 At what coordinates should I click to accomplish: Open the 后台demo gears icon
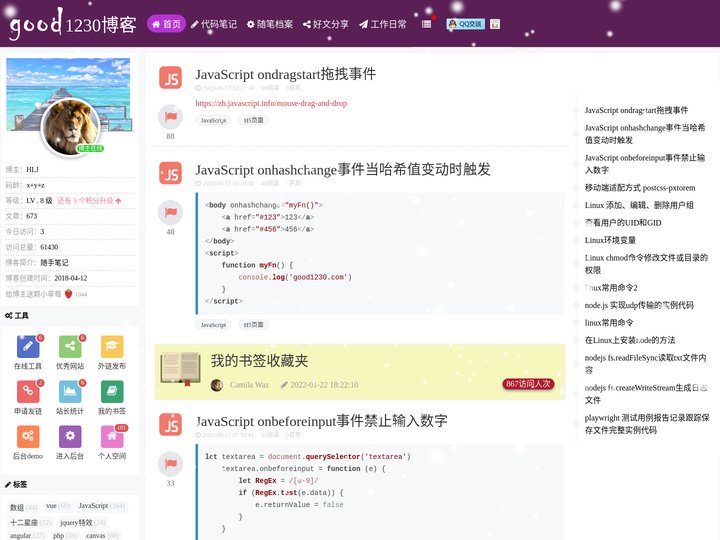coord(28,436)
